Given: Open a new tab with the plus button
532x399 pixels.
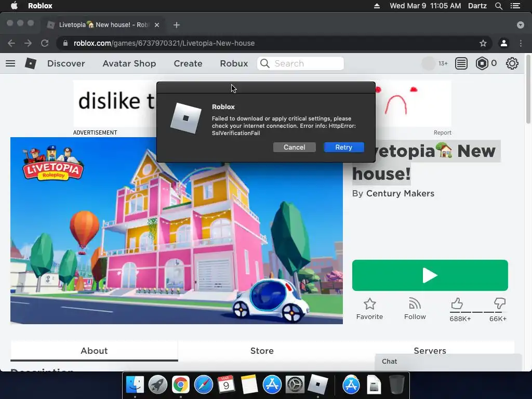Looking at the screenshot, I should pos(177,25).
